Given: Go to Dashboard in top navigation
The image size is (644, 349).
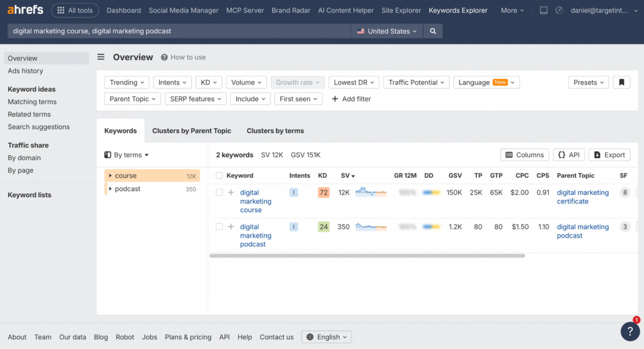Looking at the screenshot, I should tap(124, 10).
